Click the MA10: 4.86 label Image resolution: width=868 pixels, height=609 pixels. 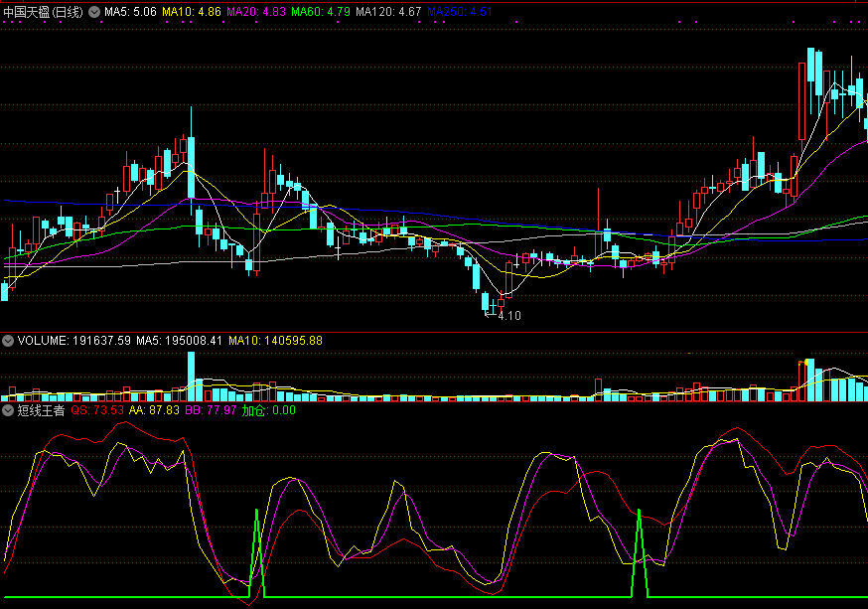pos(192,12)
